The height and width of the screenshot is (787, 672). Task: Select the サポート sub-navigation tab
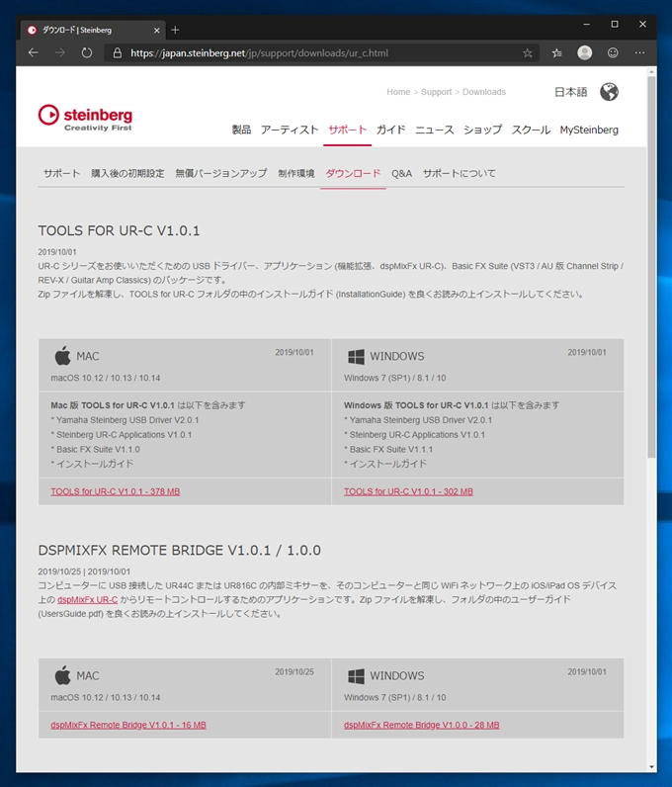[61, 174]
